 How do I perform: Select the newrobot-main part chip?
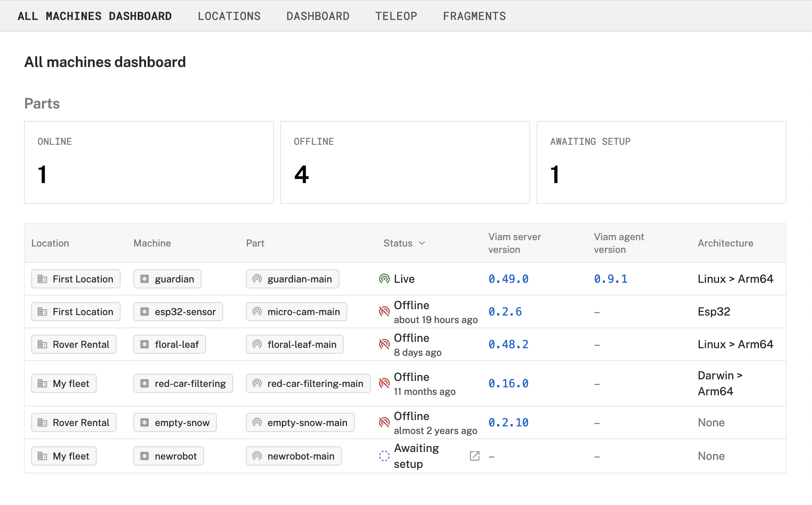pos(294,456)
